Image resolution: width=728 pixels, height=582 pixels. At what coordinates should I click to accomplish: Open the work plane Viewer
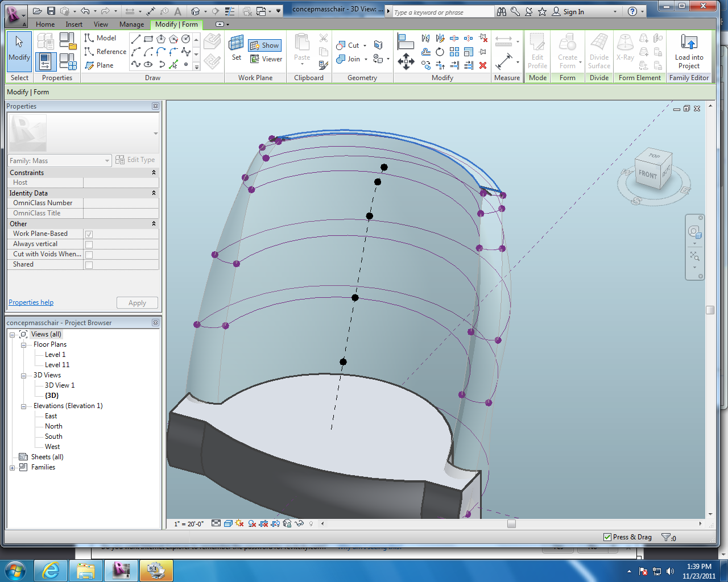[x=266, y=59]
